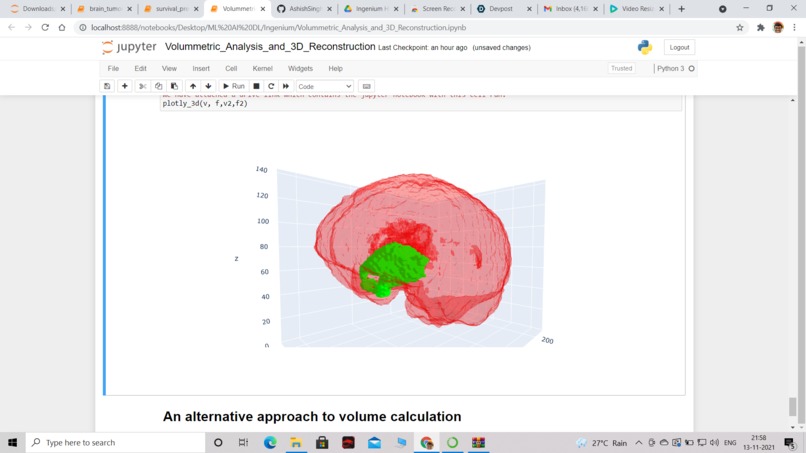
Task: Switch to the Downloads browser tab
Action: (38, 9)
